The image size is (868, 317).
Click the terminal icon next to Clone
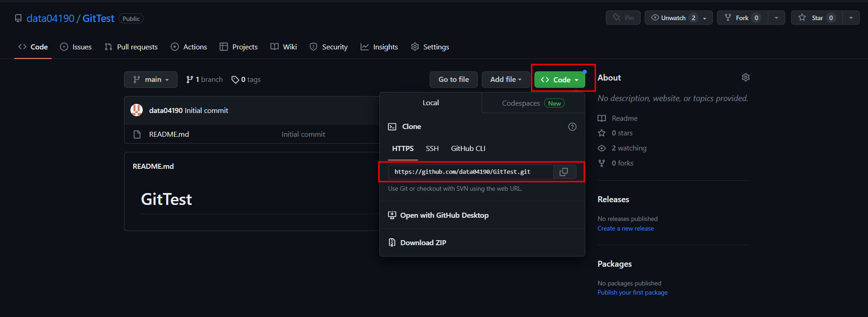[392, 127]
